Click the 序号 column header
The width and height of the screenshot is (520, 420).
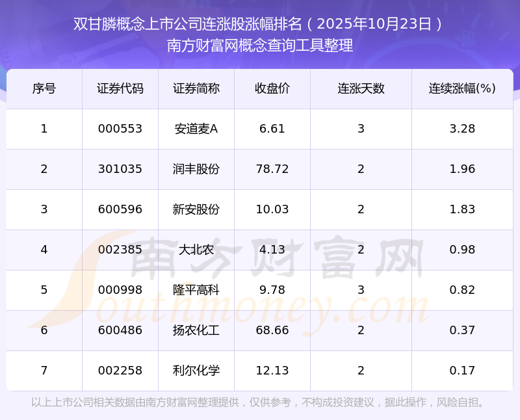click(44, 89)
